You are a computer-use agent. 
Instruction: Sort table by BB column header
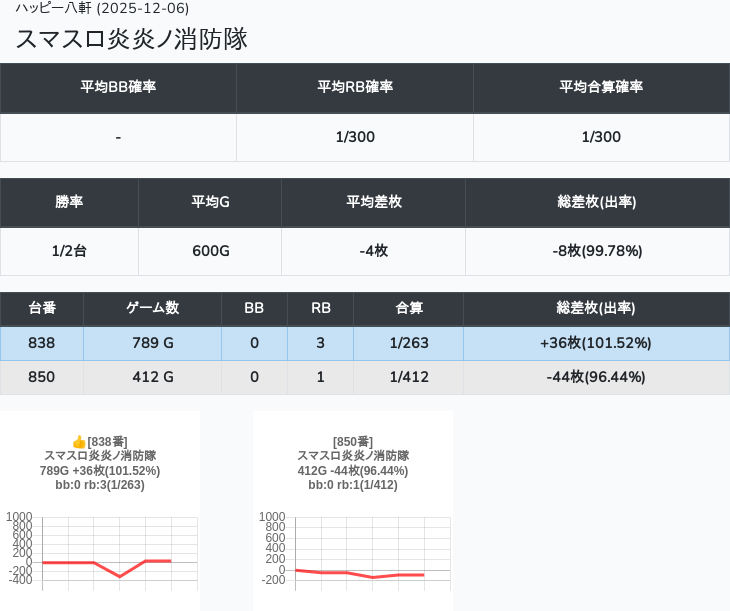pos(254,309)
